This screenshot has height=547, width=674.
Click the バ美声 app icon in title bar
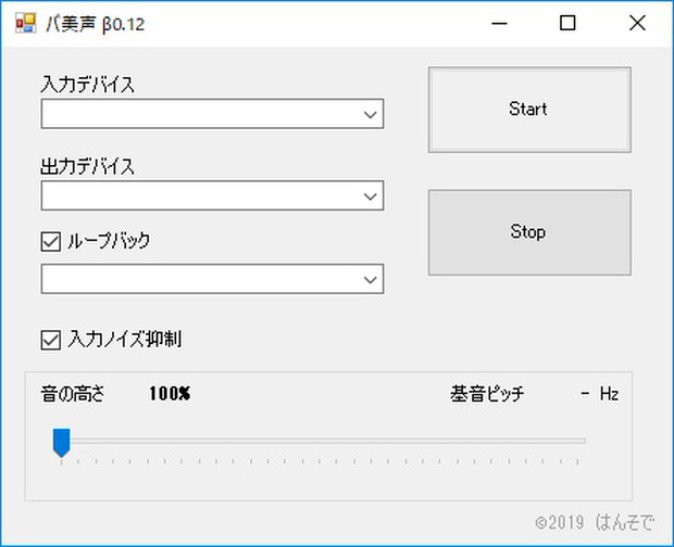[26, 23]
